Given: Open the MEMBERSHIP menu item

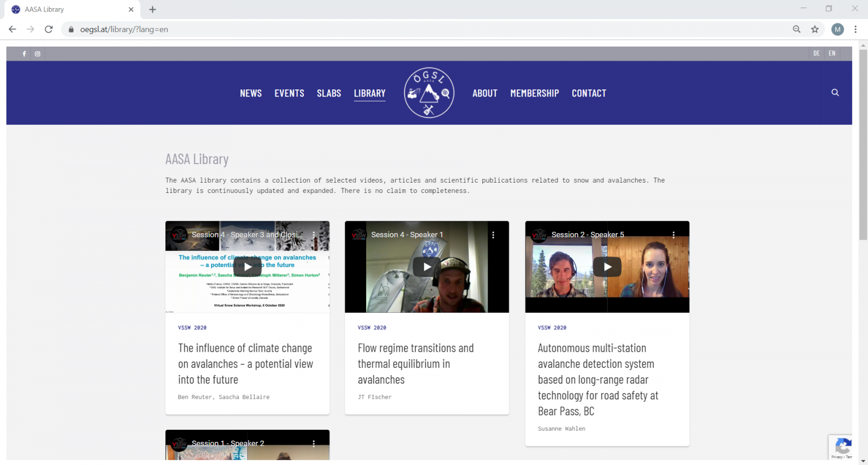Looking at the screenshot, I should click(x=534, y=93).
